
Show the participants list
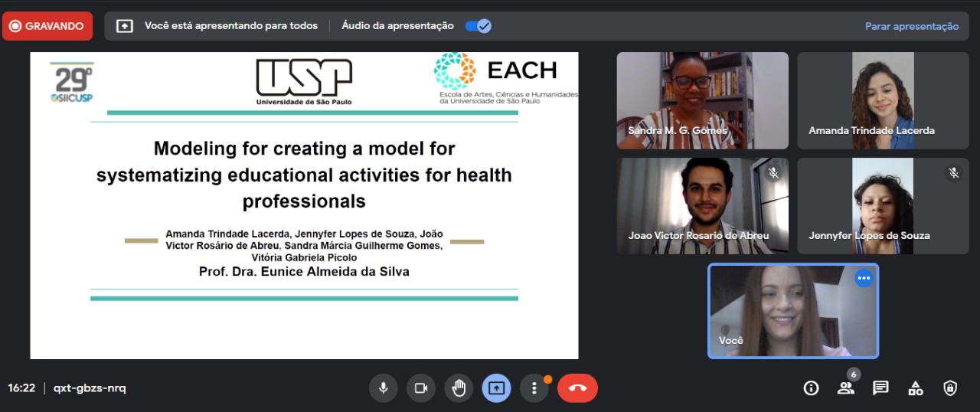coord(845,388)
